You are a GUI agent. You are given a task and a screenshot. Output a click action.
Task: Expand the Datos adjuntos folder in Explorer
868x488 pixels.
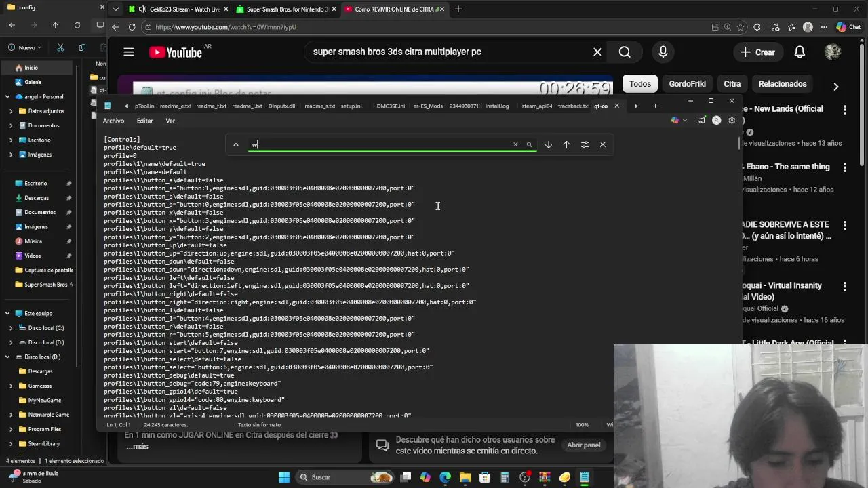[11, 111]
